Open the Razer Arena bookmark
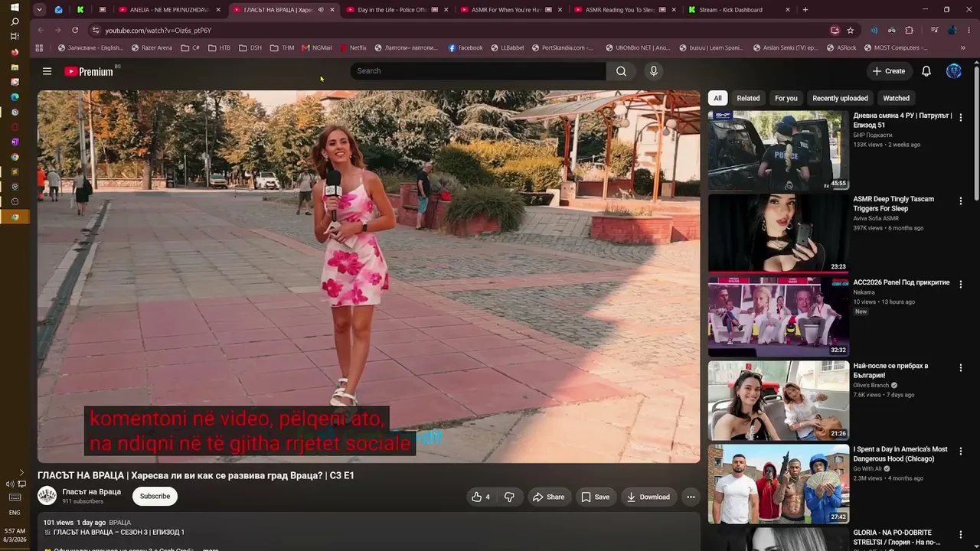The height and width of the screenshot is (551, 980). point(152,47)
